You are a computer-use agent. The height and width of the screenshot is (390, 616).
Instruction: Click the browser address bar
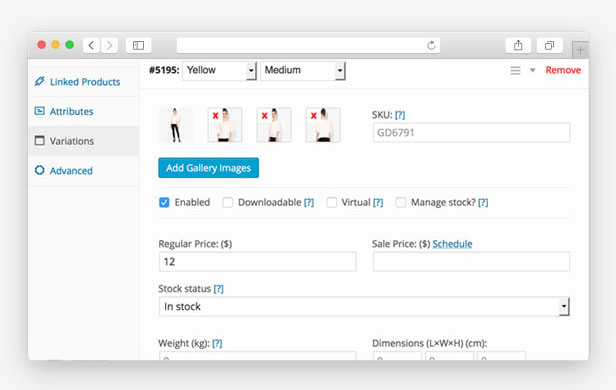tap(308, 45)
